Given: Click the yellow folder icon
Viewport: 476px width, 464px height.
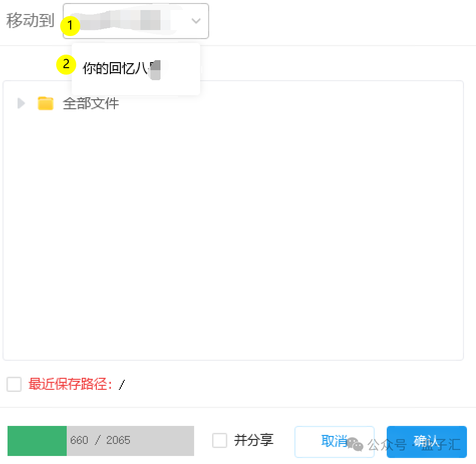Looking at the screenshot, I should pyautogui.click(x=46, y=104).
